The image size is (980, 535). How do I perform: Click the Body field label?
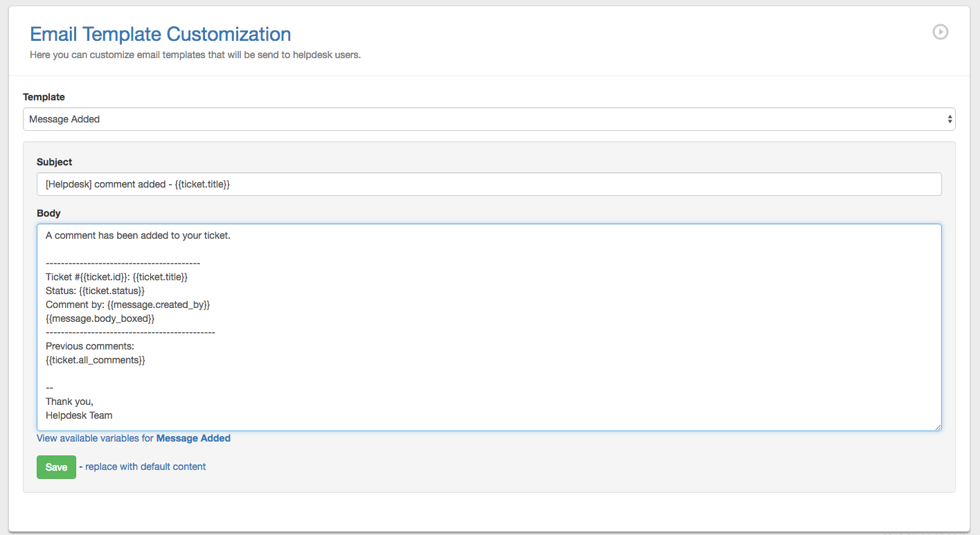(48, 213)
